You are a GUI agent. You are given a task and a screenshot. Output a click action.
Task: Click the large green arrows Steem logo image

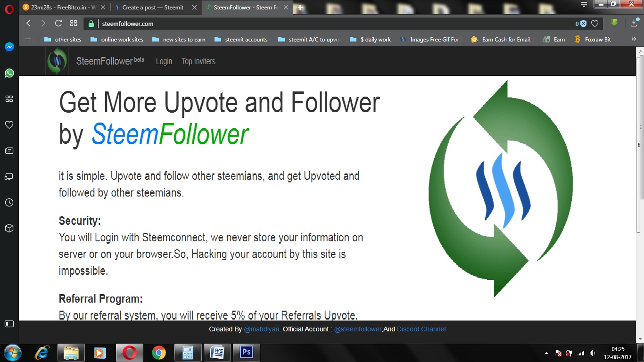(501, 189)
